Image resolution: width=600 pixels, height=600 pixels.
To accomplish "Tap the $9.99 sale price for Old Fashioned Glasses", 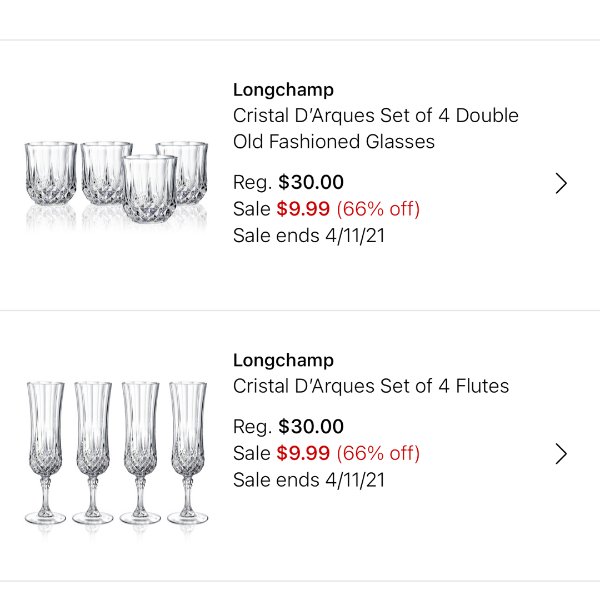I will pos(303,209).
